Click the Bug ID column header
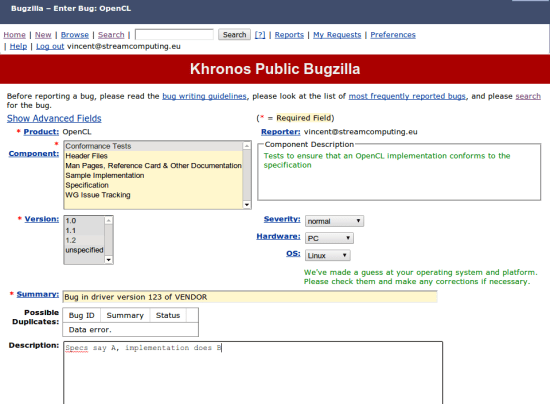550x404 pixels. [x=82, y=315]
